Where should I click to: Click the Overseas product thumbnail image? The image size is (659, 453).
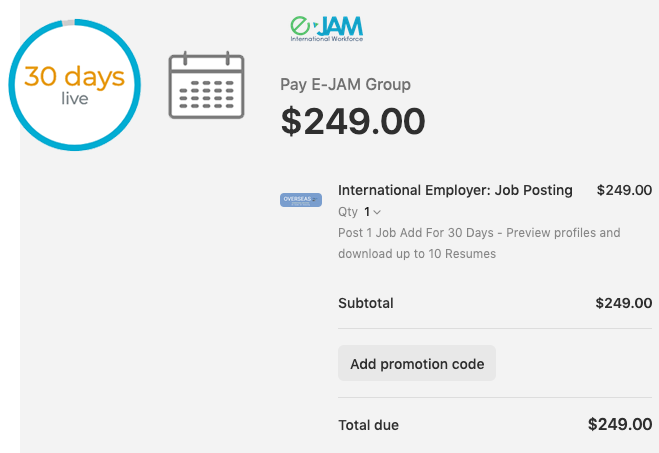pyautogui.click(x=301, y=200)
